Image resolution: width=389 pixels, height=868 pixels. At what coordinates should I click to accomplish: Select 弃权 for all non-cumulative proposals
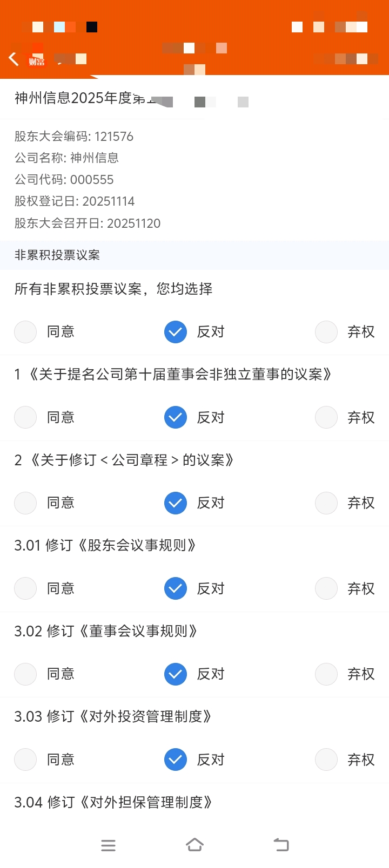pos(326,332)
